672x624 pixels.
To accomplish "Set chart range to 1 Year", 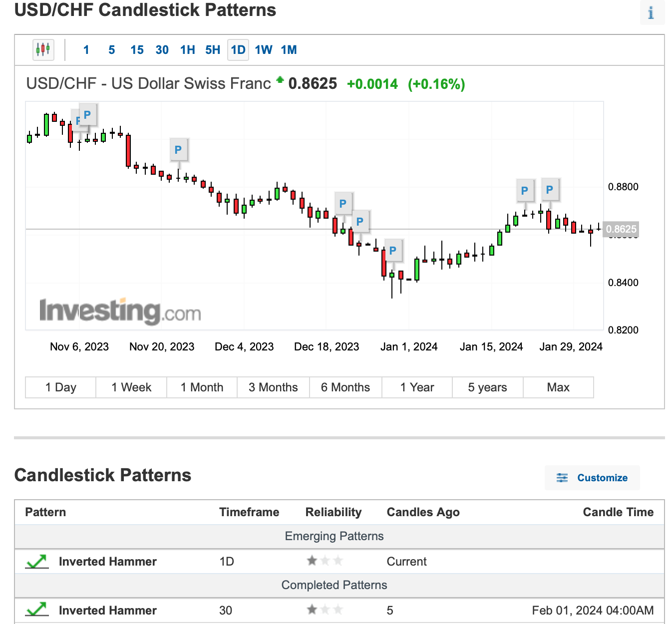I will (x=417, y=387).
